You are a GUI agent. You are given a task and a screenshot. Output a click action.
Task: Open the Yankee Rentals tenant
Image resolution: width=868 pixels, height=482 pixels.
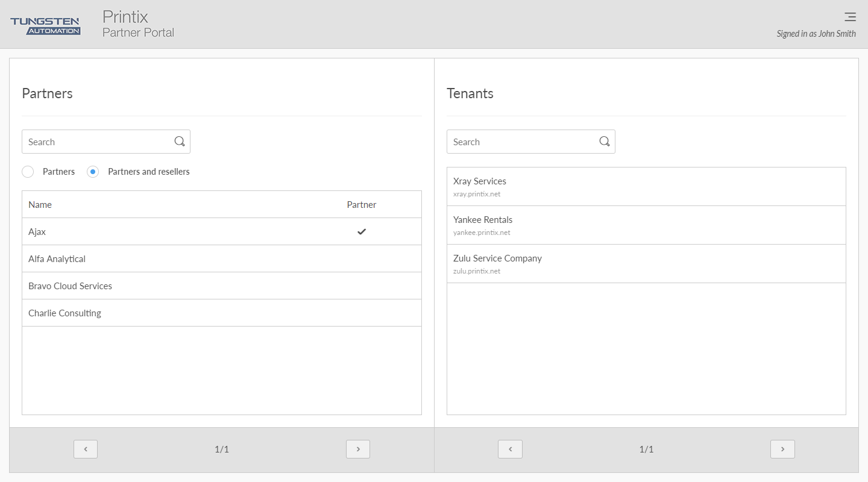[x=483, y=220]
